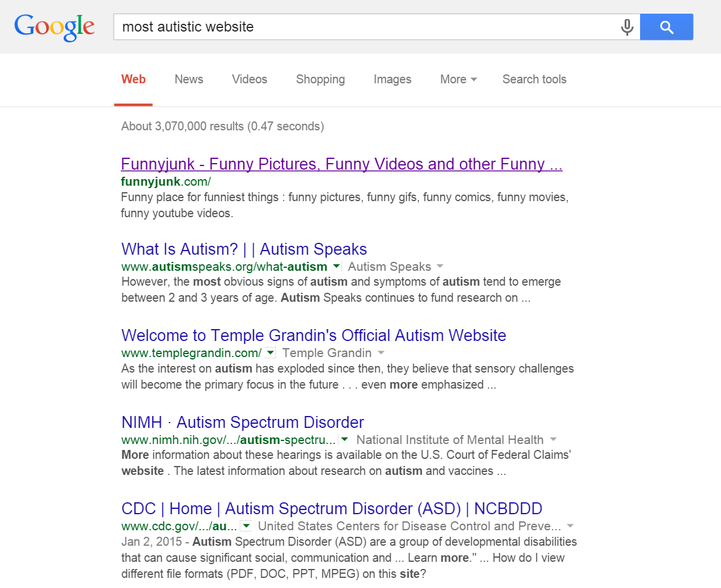721x588 pixels.
Task: Open the Funnyjunk search result link
Action: click(x=341, y=164)
